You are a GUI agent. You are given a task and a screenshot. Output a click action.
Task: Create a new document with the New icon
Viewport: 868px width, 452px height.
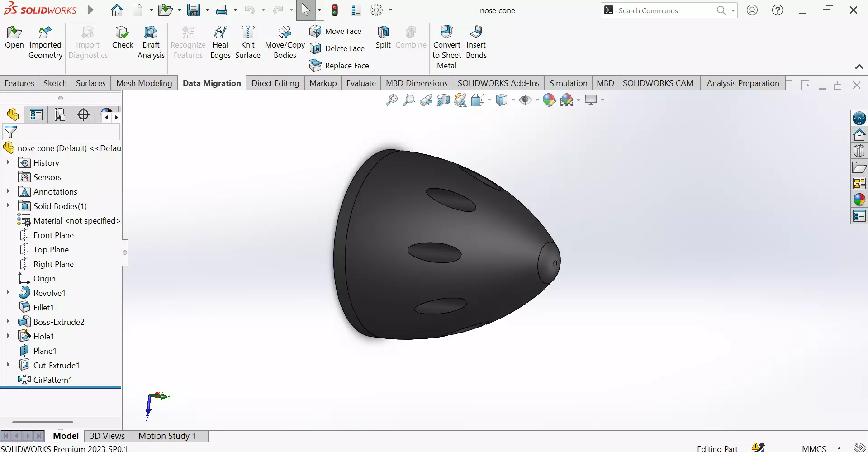[138, 10]
